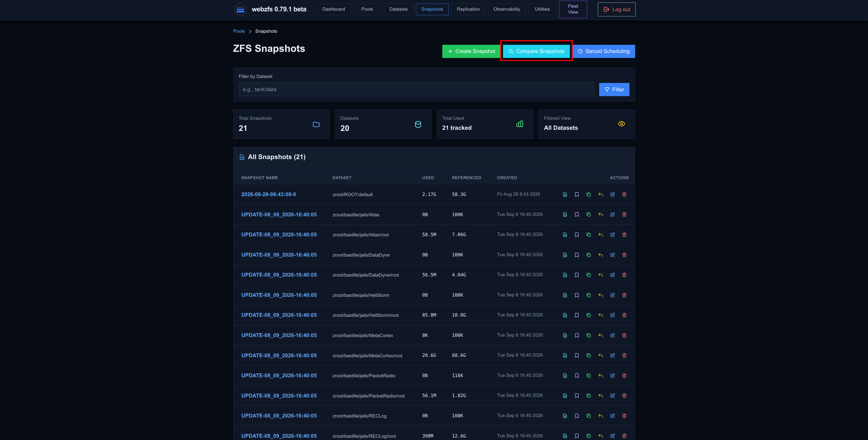Image resolution: width=868 pixels, height=440 pixels.
Task: Delete the MetaCortex/root snapshot via trash icon
Action: 624,355
